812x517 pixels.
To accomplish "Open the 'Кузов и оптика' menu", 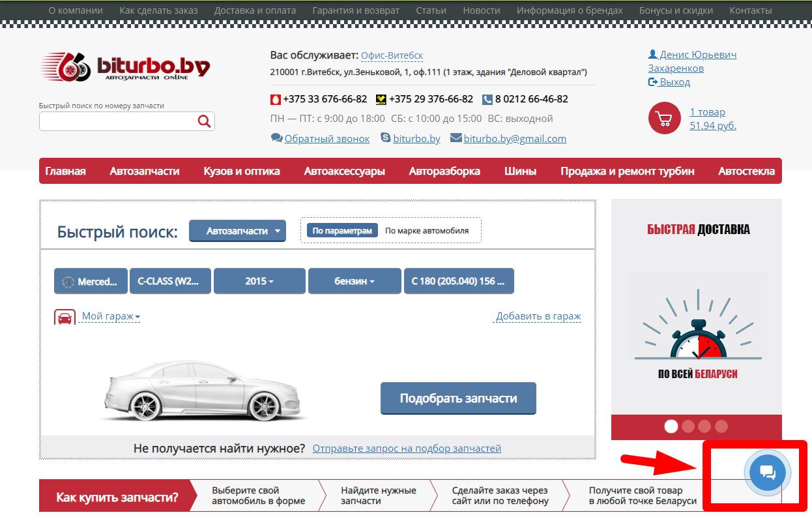I will (x=242, y=171).
